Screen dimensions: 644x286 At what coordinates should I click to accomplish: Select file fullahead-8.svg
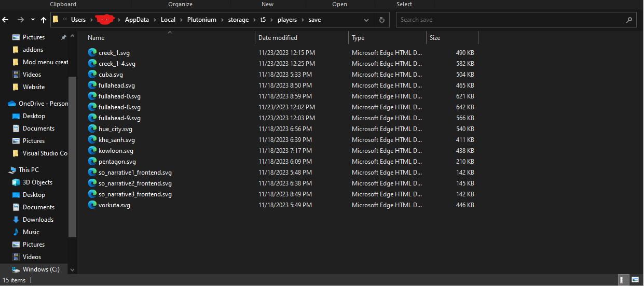[119, 107]
